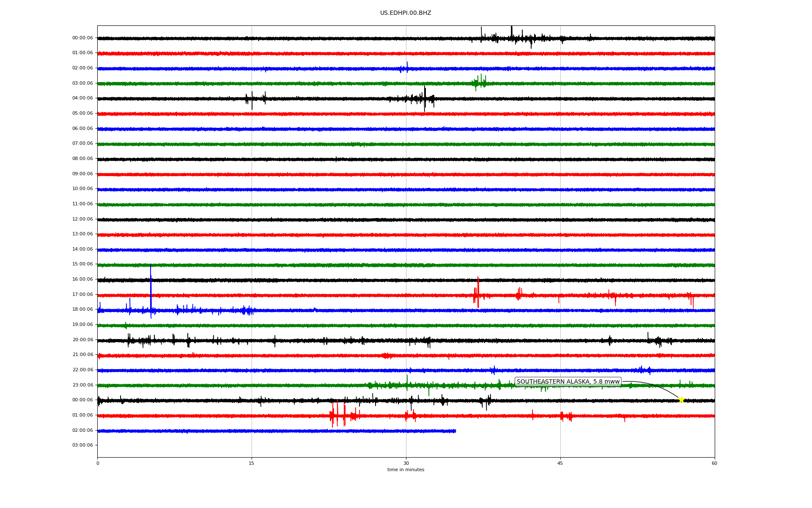Click the 60 minute axis tick label

coord(714,464)
